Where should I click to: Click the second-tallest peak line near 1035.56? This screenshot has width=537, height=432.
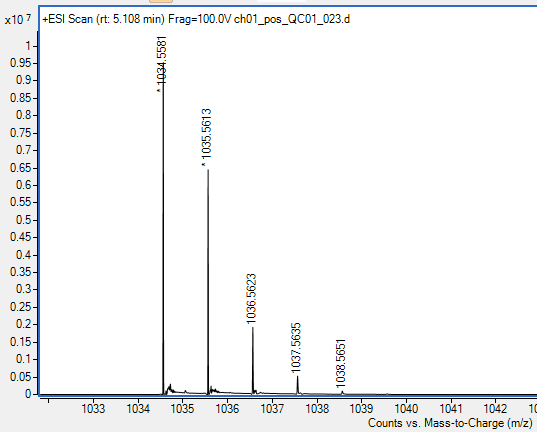click(208, 282)
